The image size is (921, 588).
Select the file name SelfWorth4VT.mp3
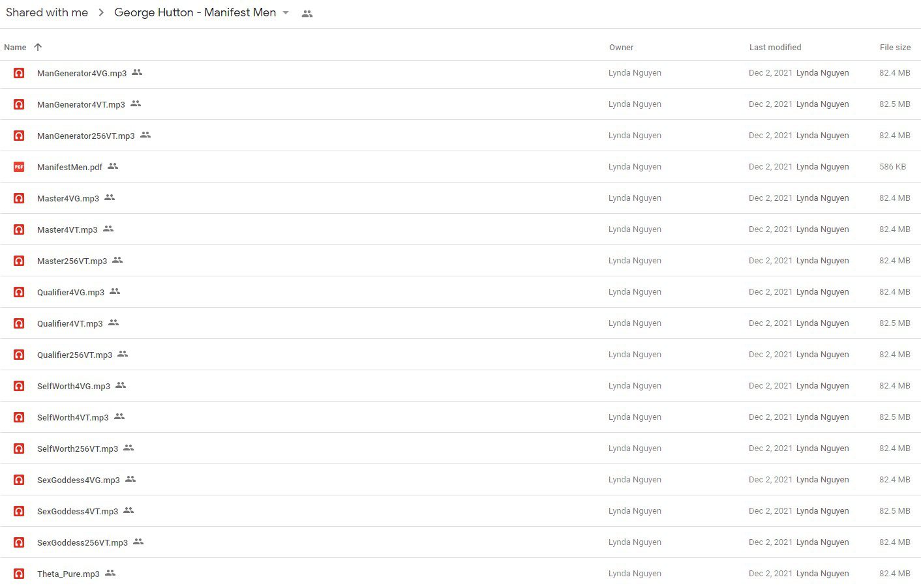[x=73, y=417]
